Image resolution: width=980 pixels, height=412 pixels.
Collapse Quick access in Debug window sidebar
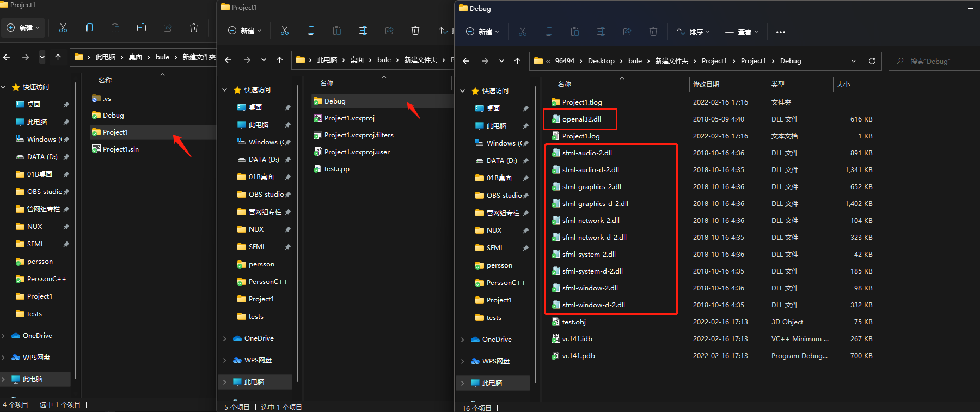point(463,91)
